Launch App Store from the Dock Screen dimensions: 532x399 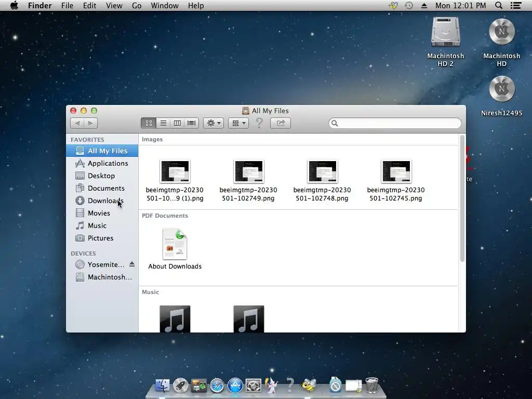235,385
